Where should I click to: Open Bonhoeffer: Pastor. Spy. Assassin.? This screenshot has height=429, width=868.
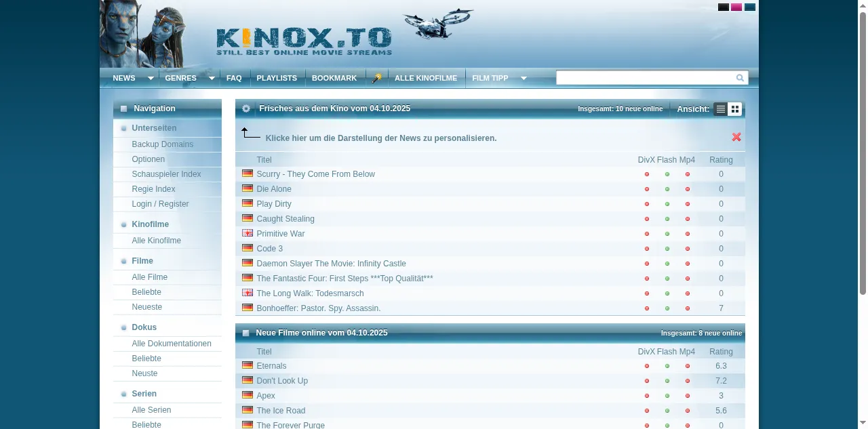pos(319,308)
